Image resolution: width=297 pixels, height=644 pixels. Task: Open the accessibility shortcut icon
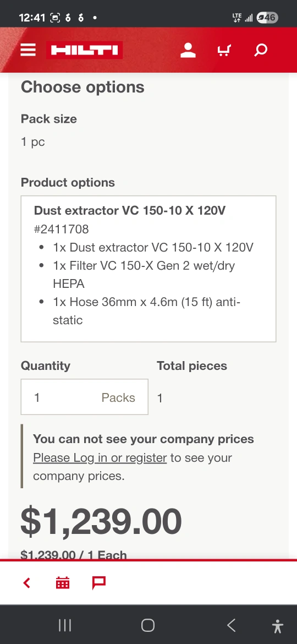pos(278,626)
